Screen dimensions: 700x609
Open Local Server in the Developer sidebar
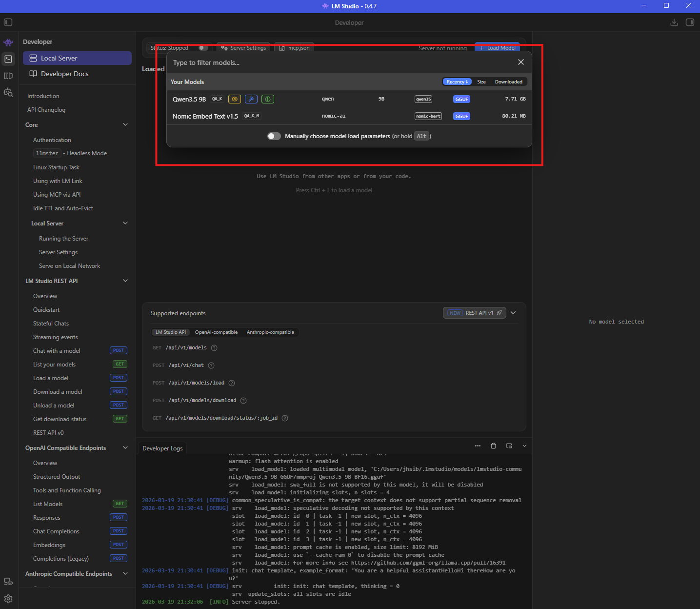(x=77, y=58)
